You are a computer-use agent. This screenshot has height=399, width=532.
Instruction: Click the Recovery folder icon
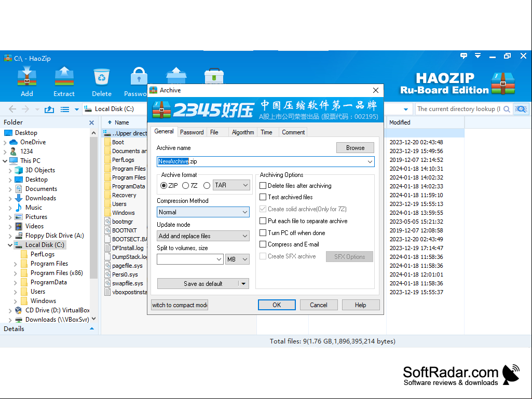[x=107, y=195]
